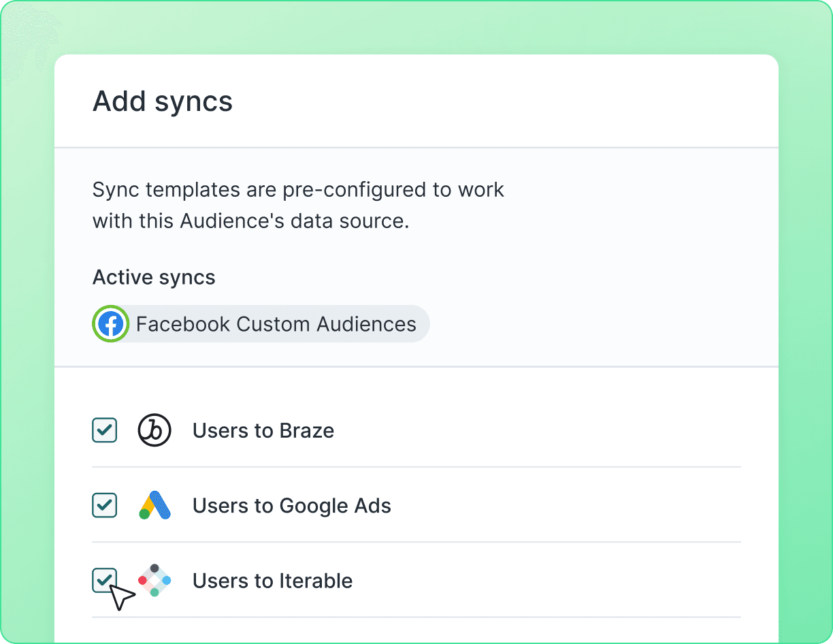Click the "Active syncs" section heading
Image resolution: width=833 pixels, height=644 pixels.
click(154, 278)
